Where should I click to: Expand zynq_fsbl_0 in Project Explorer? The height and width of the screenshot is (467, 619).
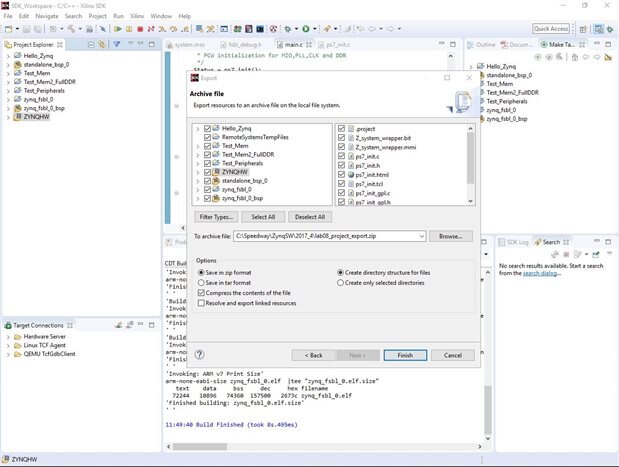point(7,100)
